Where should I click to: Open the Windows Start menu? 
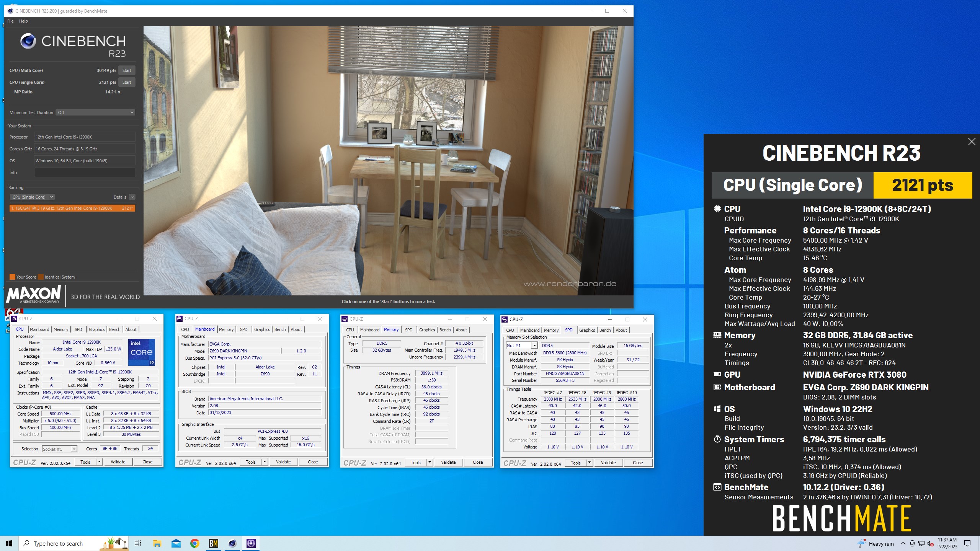tap(9, 543)
